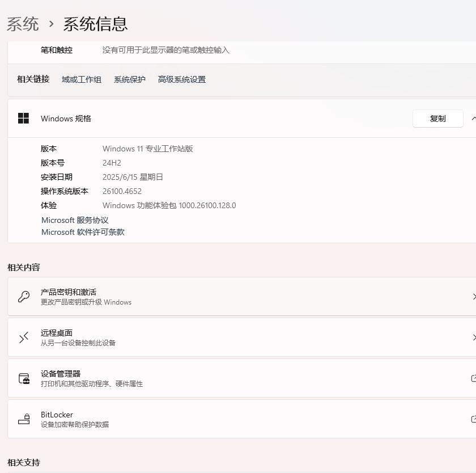Open the 域或工作组 link
This screenshot has width=476, height=473.
[x=82, y=79]
